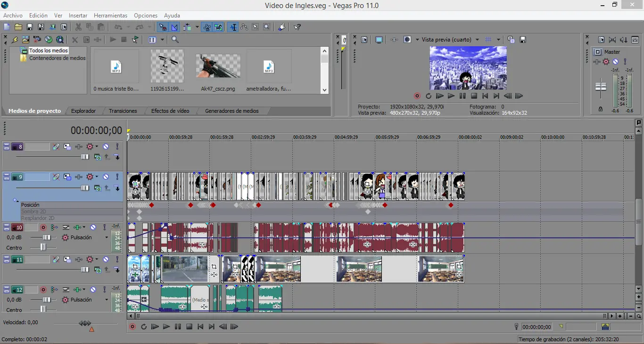The image size is (644, 344).
Task: Click the Cut scissors icon in the toolbar
Action: click(78, 27)
